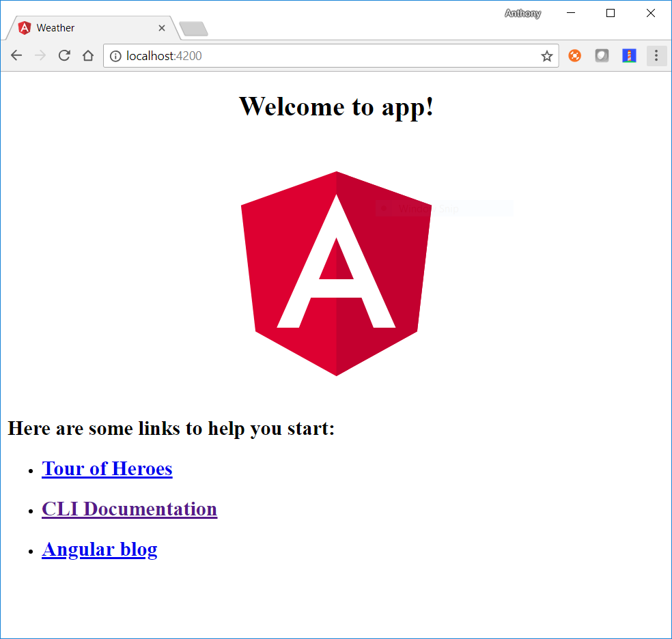672x639 pixels.
Task: Click the large Angular logo image
Action: (x=337, y=274)
